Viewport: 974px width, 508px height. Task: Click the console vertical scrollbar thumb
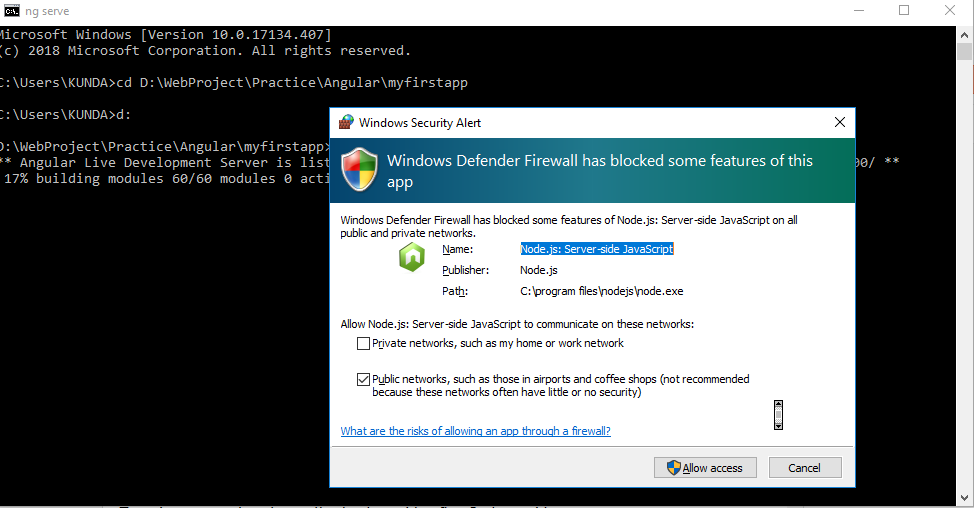coord(964,52)
